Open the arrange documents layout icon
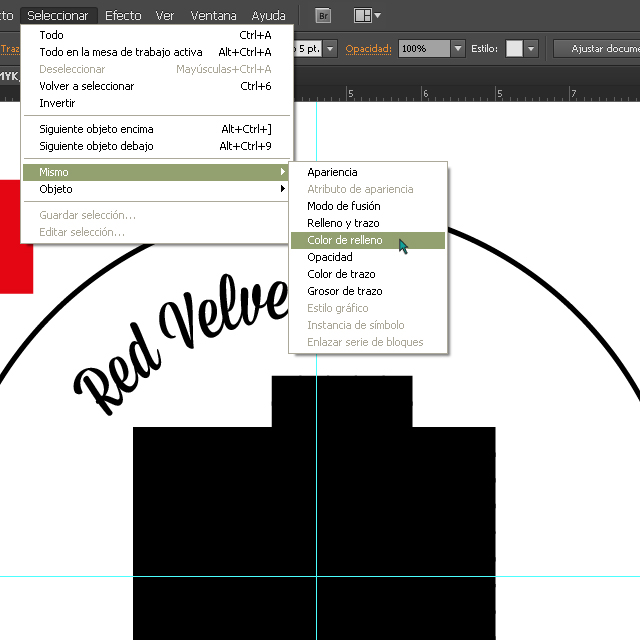Screen dimensions: 640x640 coord(362,16)
